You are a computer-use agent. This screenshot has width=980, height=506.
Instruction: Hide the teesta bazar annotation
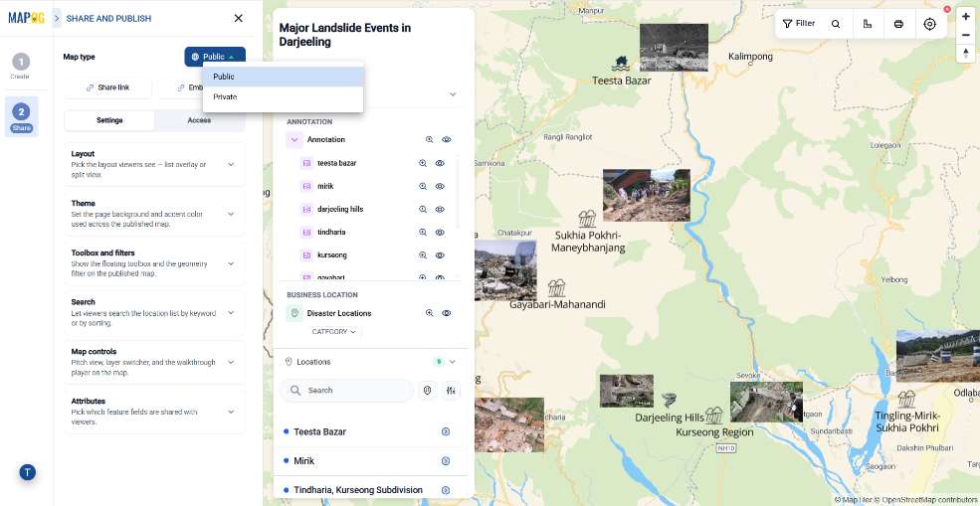(440, 163)
